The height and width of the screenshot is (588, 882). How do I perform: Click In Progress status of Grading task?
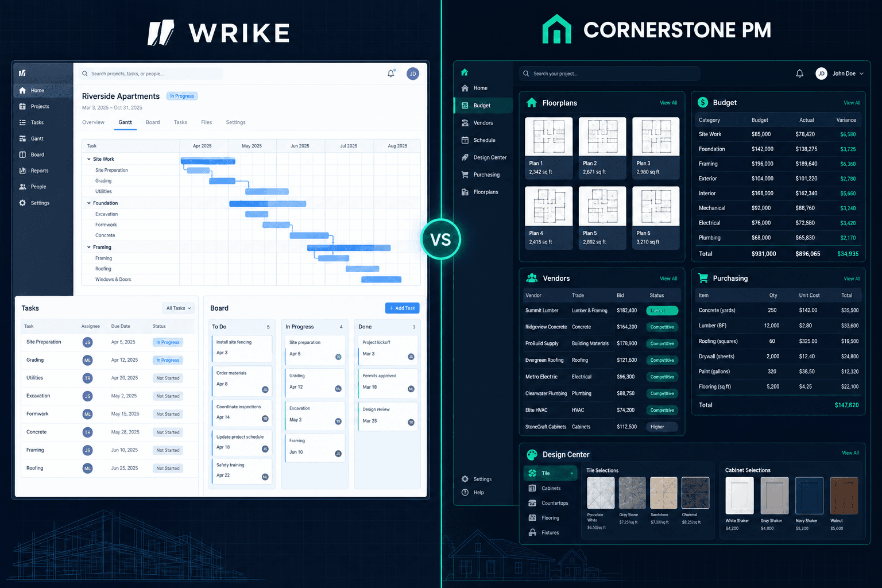tap(168, 360)
